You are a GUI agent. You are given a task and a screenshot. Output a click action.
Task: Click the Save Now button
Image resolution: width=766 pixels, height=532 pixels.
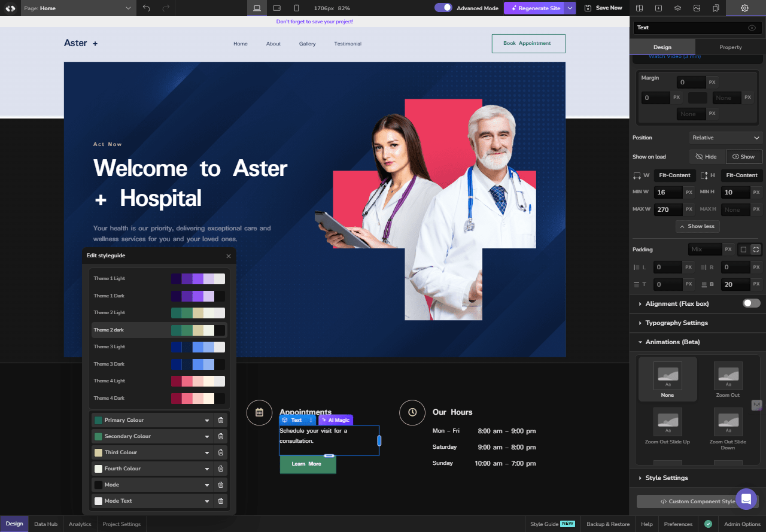603,8
